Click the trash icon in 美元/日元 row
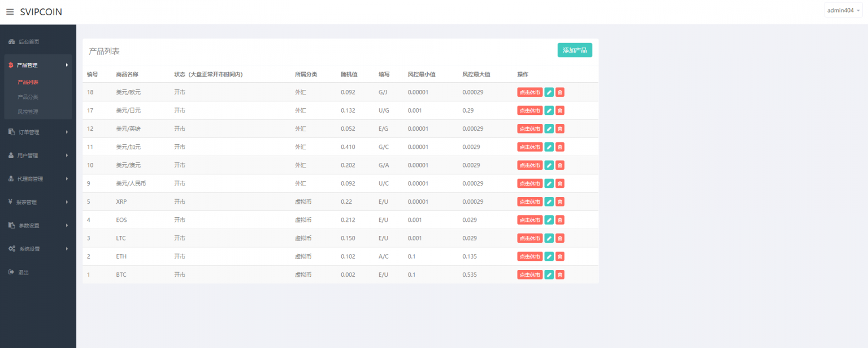The width and height of the screenshot is (868, 348). tap(559, 110)
